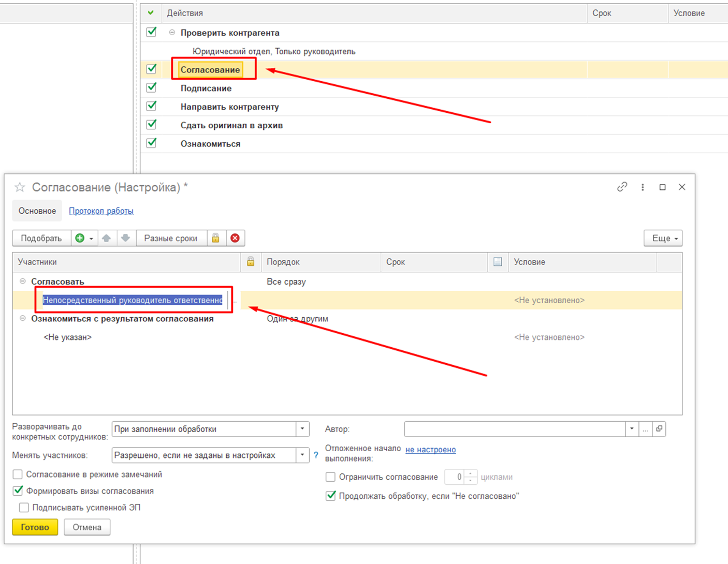The width and height of the screenshot is (728, 564).
Task: Adjust the approval cycles spinner arrows
Action: click(471, 477)
